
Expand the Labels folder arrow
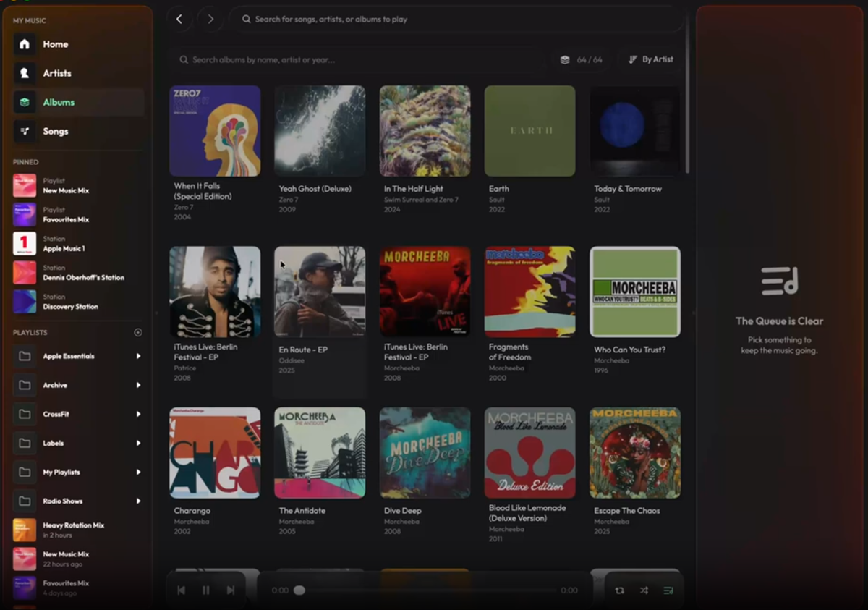click(138, 443)
